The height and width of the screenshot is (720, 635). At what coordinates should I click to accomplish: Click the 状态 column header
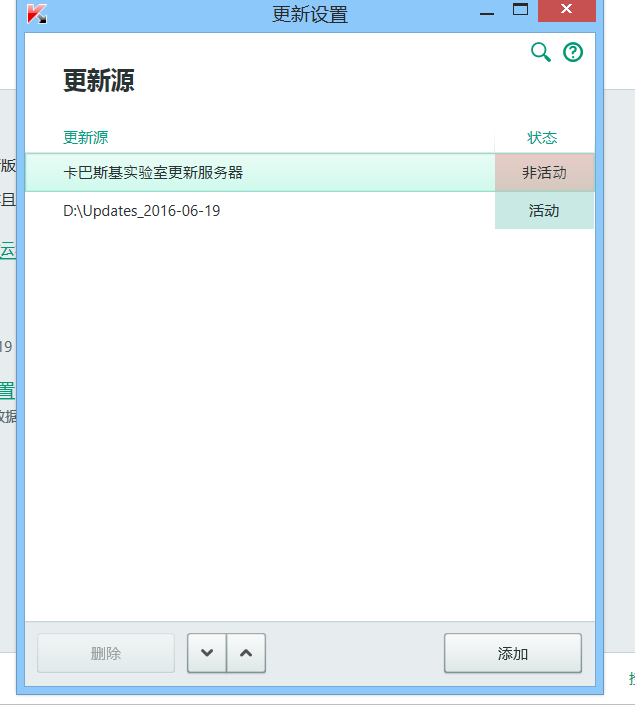tap(542, 137)
